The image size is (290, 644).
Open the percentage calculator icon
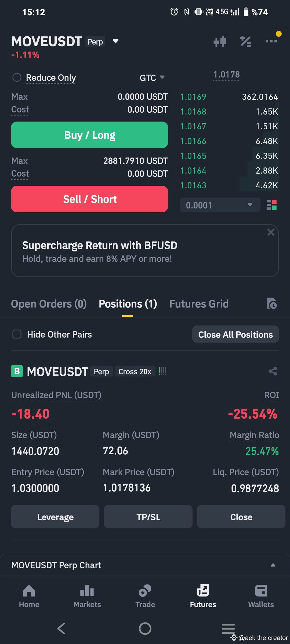coord(245,41)
